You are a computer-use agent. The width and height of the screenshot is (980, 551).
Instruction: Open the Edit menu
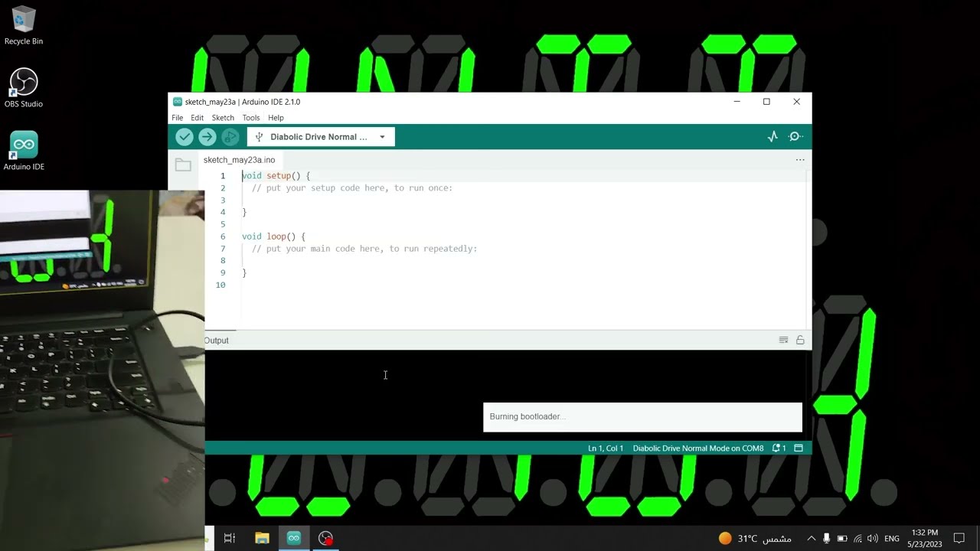coord(198,118)
